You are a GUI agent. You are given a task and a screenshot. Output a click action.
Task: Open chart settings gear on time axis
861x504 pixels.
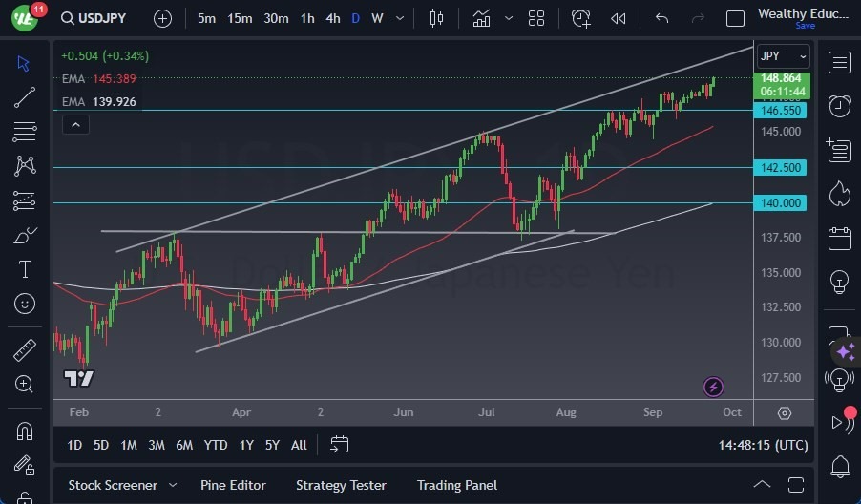[x=785, y=413]
